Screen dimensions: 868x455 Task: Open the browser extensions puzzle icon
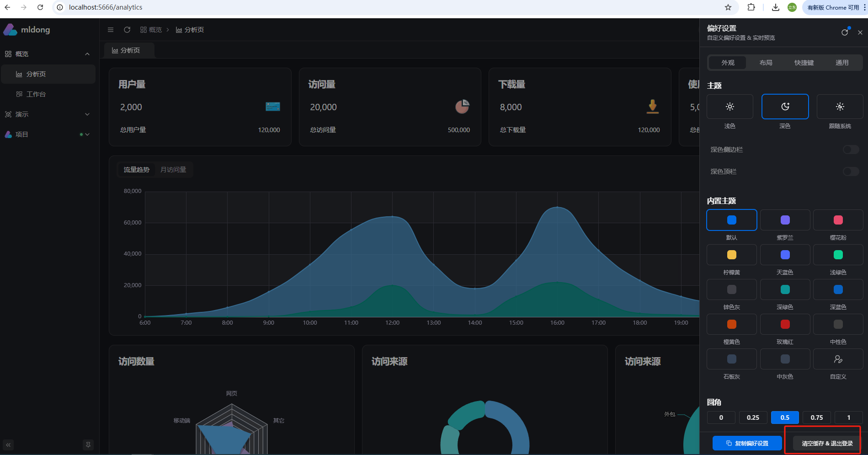click(751, 7)
